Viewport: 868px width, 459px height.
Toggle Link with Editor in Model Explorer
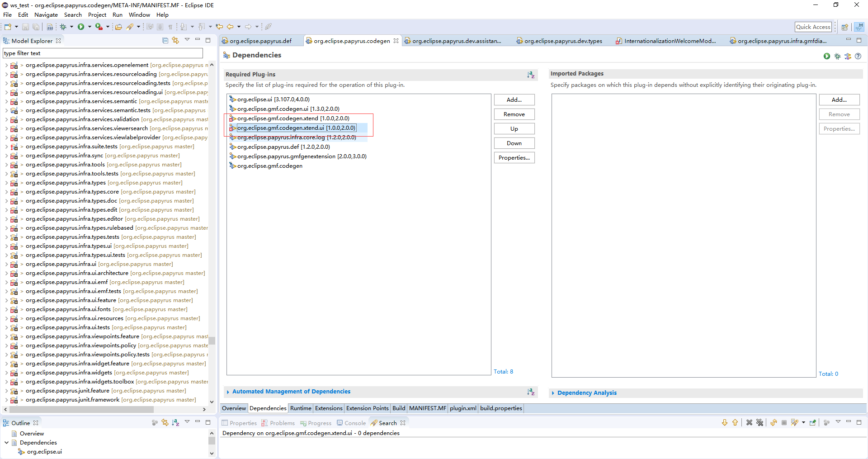[x=175, y=41]
